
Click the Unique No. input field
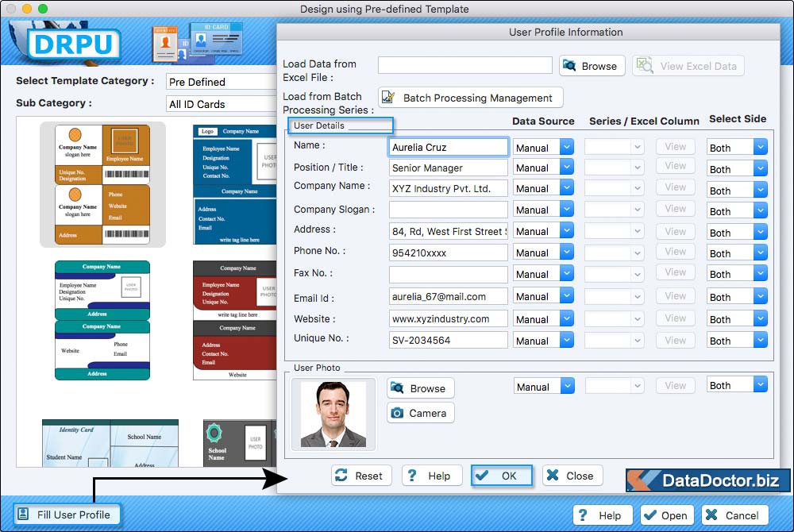click(449, 340)
